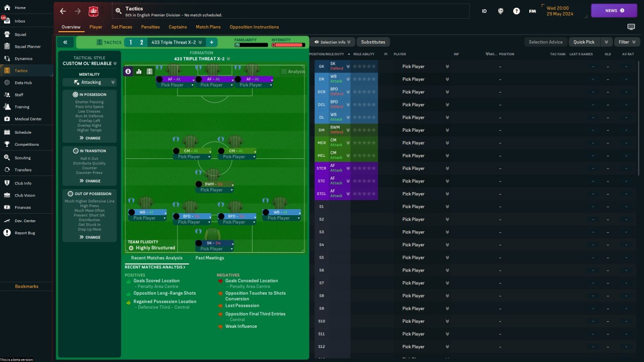Open the Match Plans tab
Screen dimensions: 644x362
(x=208, y=27)
